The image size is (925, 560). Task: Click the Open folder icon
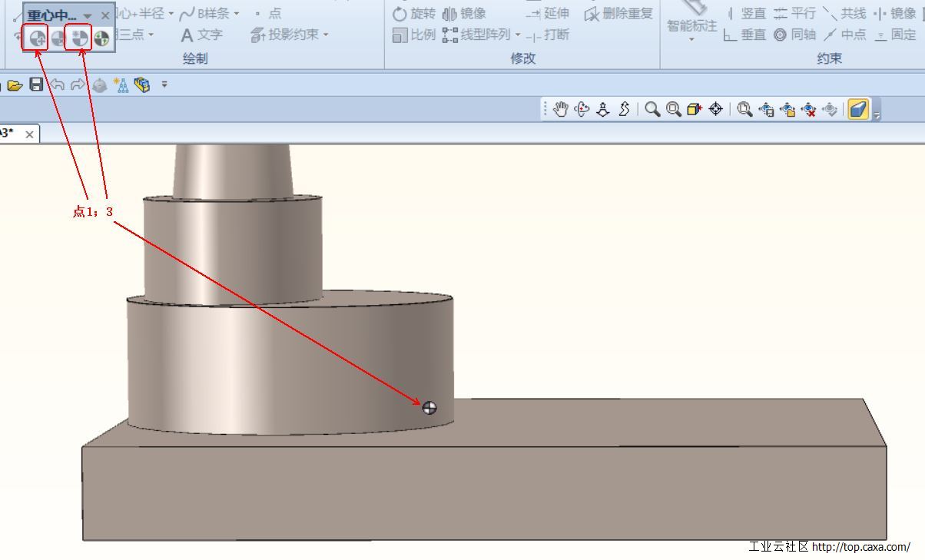click(x=15, y=84)
